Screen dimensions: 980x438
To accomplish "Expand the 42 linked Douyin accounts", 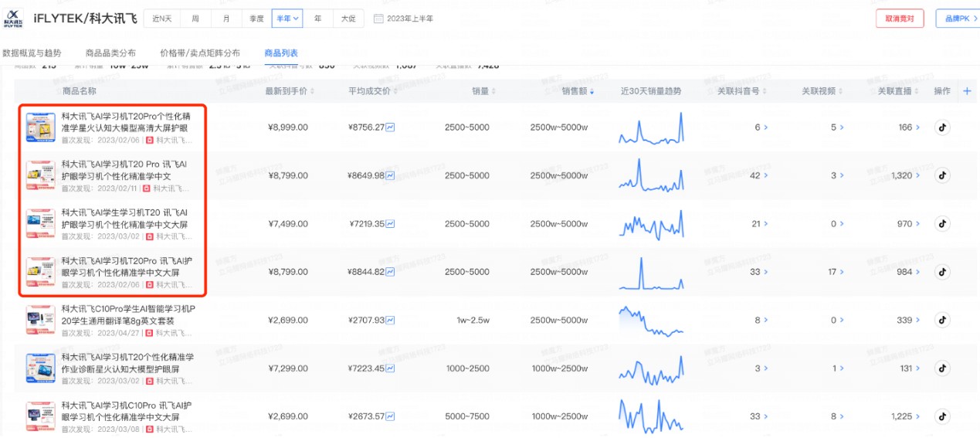I will click(x=758, y=175).
